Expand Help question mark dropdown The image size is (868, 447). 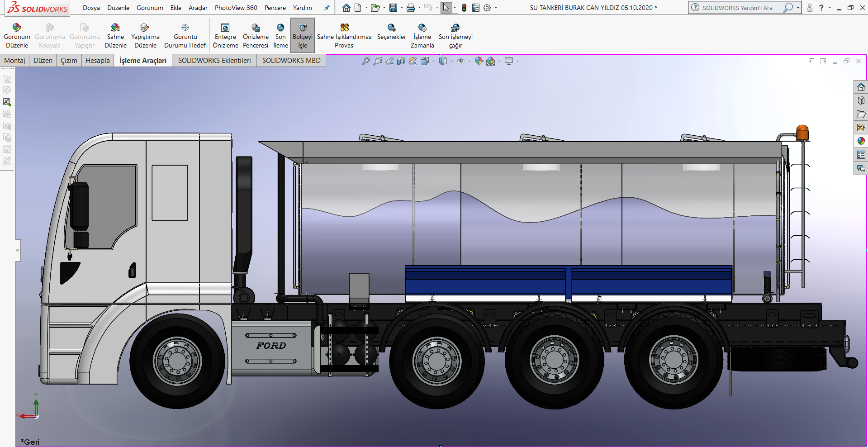coord(830,8)
